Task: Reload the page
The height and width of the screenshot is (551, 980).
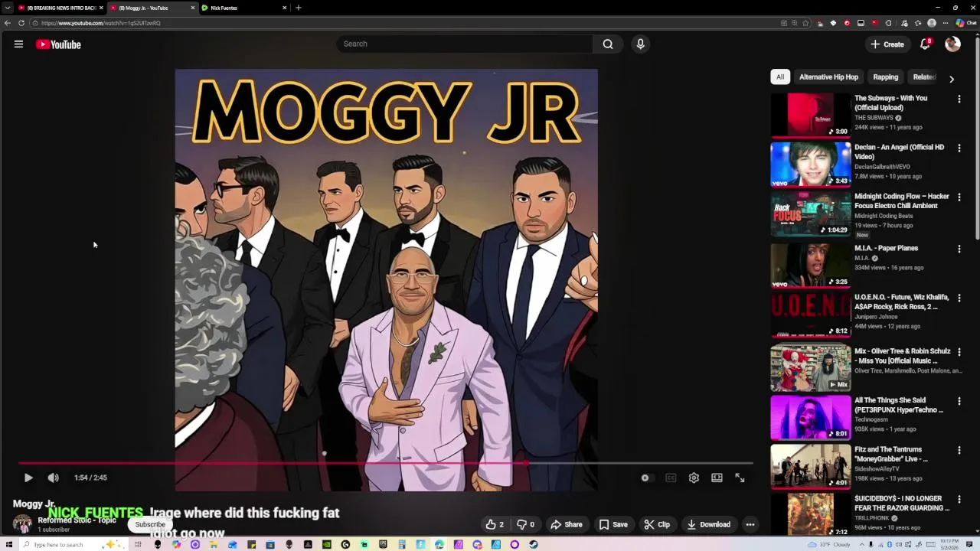Action: pyautogui.click(x=21, y=23)
